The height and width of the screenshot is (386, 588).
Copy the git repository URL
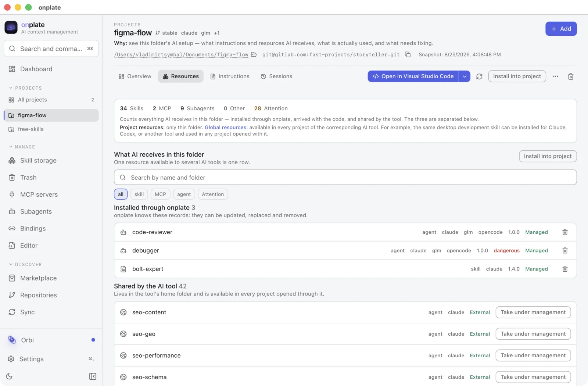(408, 54)
